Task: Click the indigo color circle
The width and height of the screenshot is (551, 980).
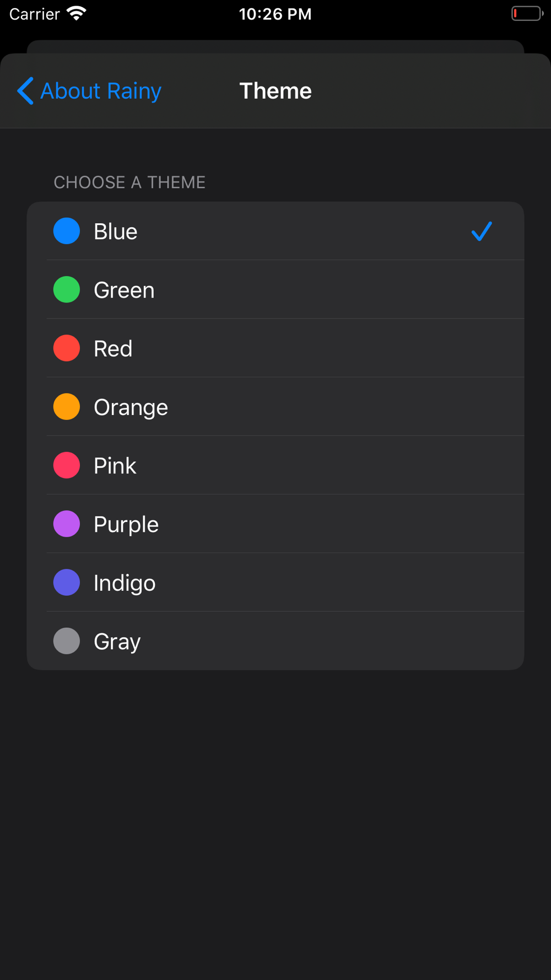Action: coord(67,583)
